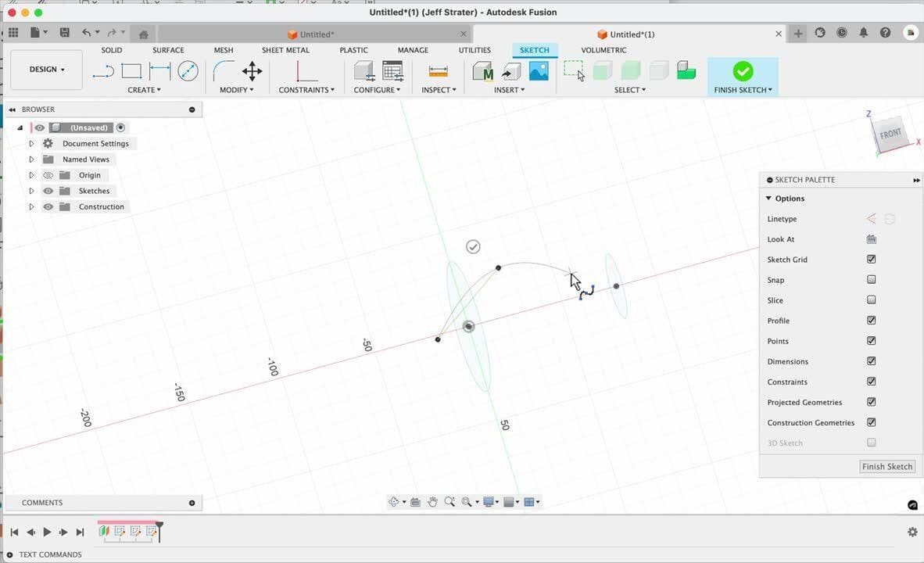Screen dimensions: 924x563
Task: Select the Line tool in Create
Action: click(103, 71)
